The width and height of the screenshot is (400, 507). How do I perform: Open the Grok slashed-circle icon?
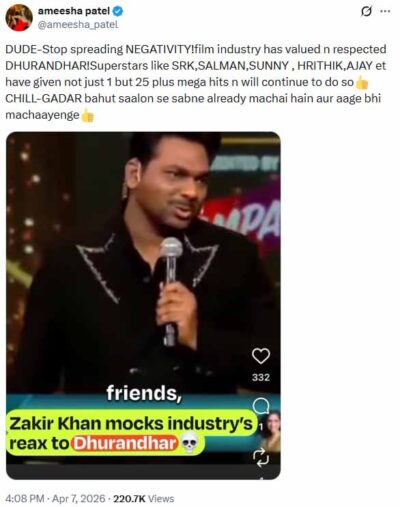[x=366, y=12]
